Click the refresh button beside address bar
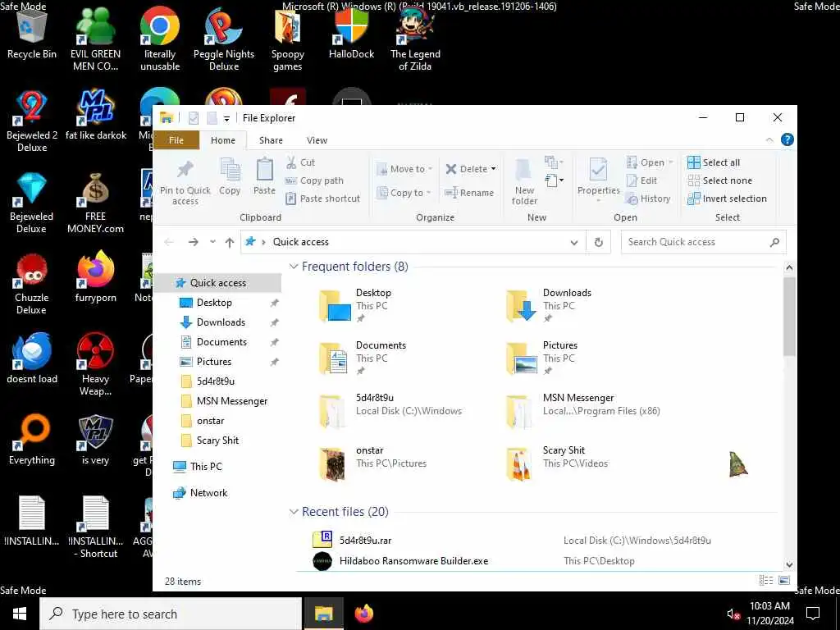Viewport: 840px width, 630px height. click(x=598, y=242)
